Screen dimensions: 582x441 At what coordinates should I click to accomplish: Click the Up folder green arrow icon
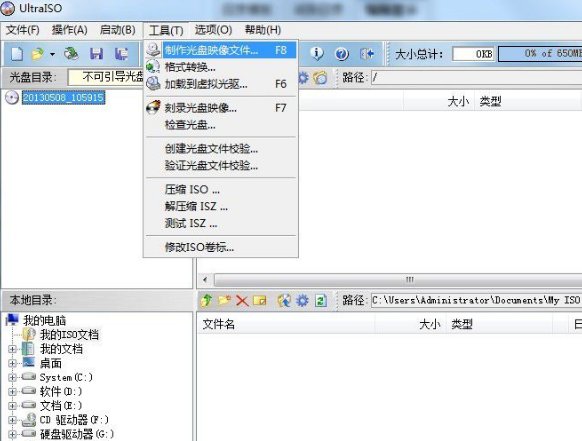(x=206, y=300)
